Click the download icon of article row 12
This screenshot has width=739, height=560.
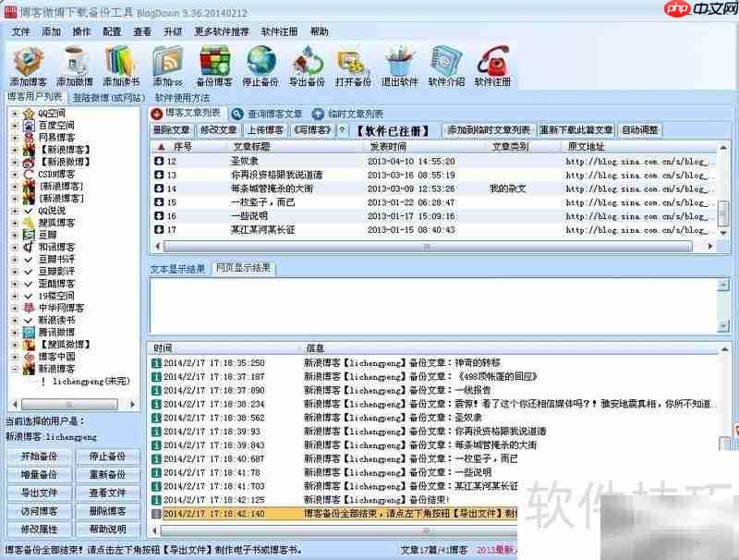(159, 161)
